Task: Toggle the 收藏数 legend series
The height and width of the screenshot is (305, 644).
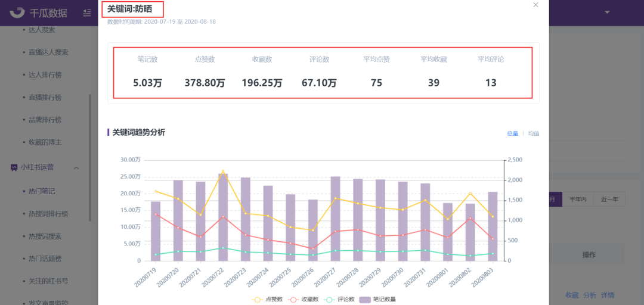Action: pos(303,299)
